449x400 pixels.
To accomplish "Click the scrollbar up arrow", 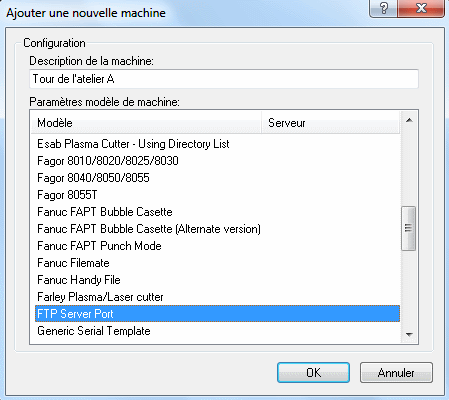I will click(x=409, y=120).
